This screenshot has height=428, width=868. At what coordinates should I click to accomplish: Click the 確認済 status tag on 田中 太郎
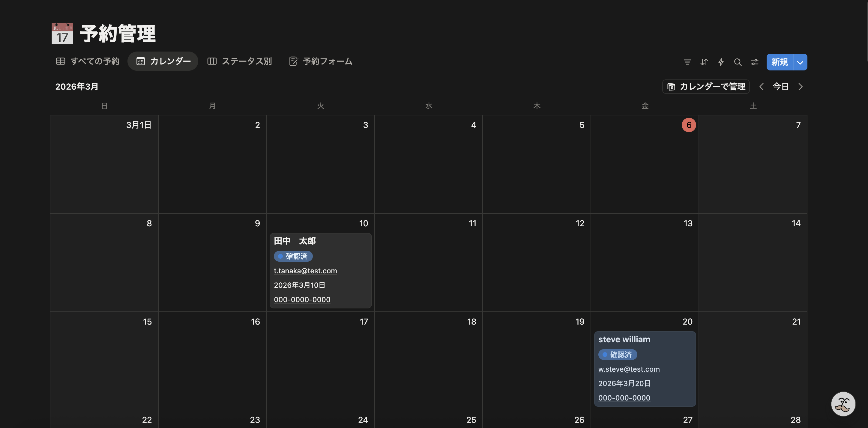293,256
